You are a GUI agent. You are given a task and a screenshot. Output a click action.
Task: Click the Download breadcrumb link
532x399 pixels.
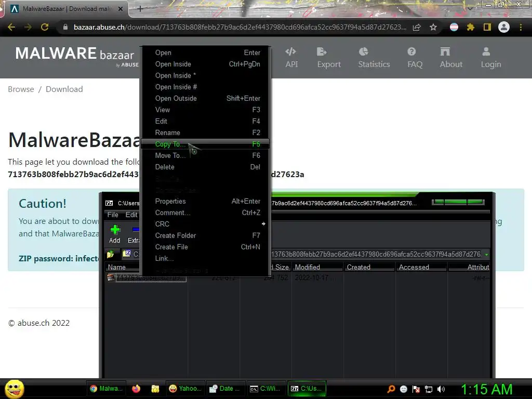click(64, 89)
